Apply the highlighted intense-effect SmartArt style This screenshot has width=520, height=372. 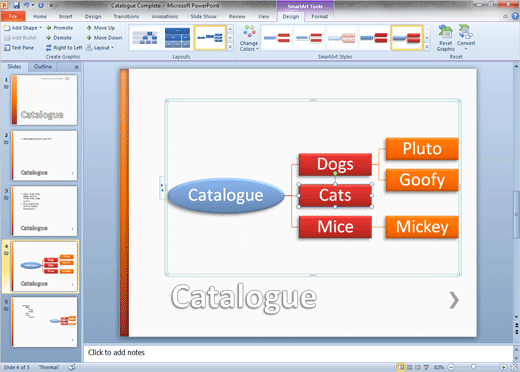[x=407, y=38]
